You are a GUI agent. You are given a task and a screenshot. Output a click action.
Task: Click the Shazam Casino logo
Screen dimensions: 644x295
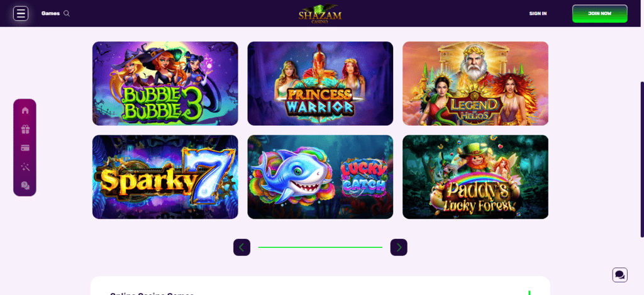tap(320, 14)
